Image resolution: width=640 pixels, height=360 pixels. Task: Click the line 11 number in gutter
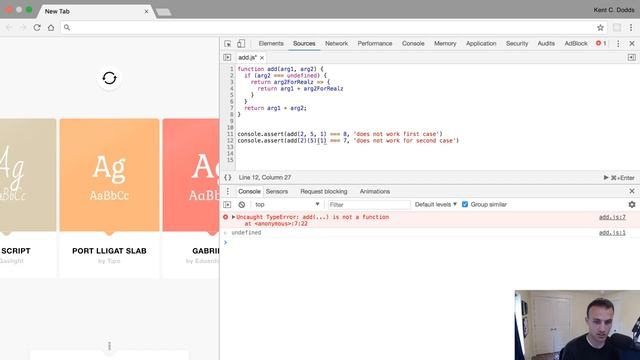click(x=230, y=134)
